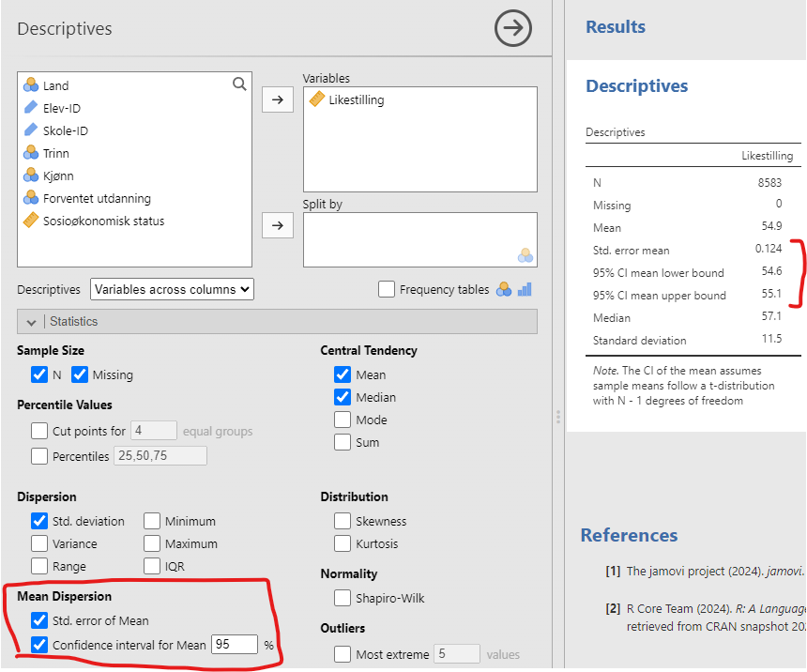Viewport: 807px width, 672px height.
Task: Click the Split by drop box
Action: tap(419, 239)
